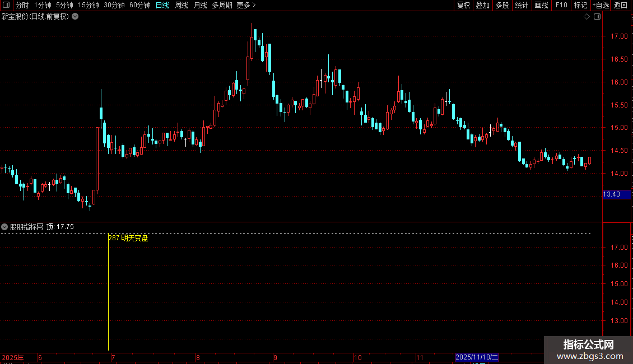Click 返回 to go back
The height and width of the screenshot is (364, 633).
pyautogui.click(x=621, y=5)
